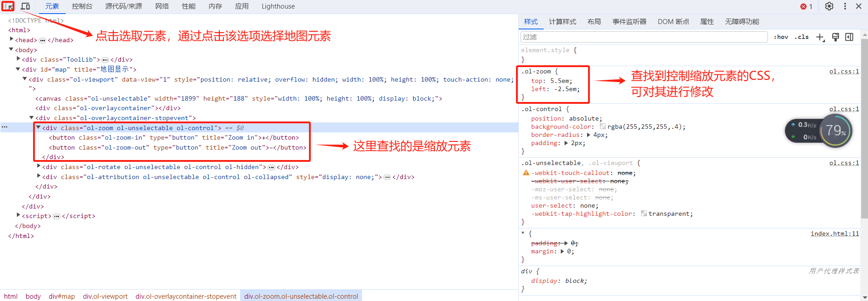This screenshot has width=868, height=301.
Task: Open the transparent tap-highlight color swatch
Action: [644, 214]
